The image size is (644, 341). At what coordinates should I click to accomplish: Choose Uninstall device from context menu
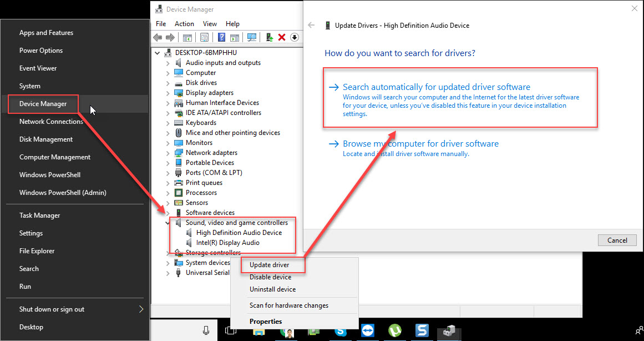pyautogui.click(x=273, y=289)
